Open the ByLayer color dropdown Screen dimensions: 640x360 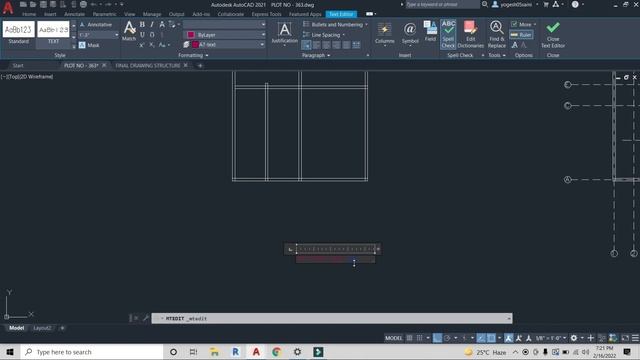coord(263,35)
